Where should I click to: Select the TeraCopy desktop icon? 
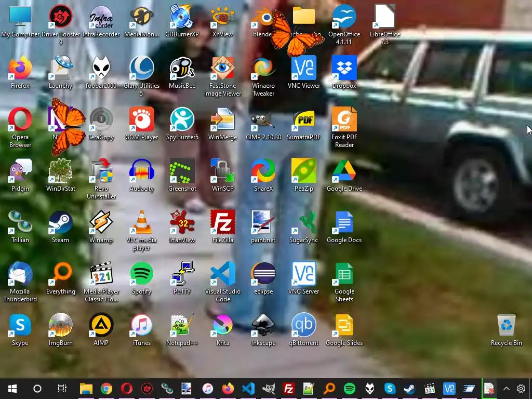101,124
